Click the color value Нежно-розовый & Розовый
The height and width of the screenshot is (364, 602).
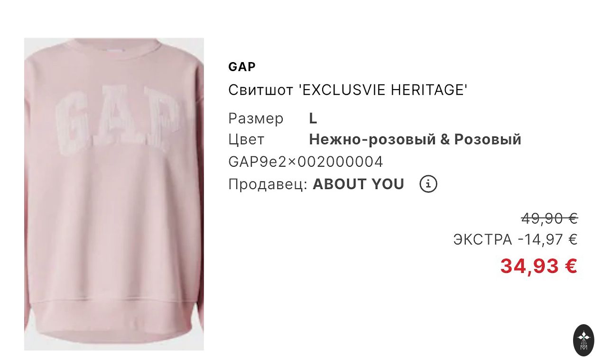[x=415, y=139]
